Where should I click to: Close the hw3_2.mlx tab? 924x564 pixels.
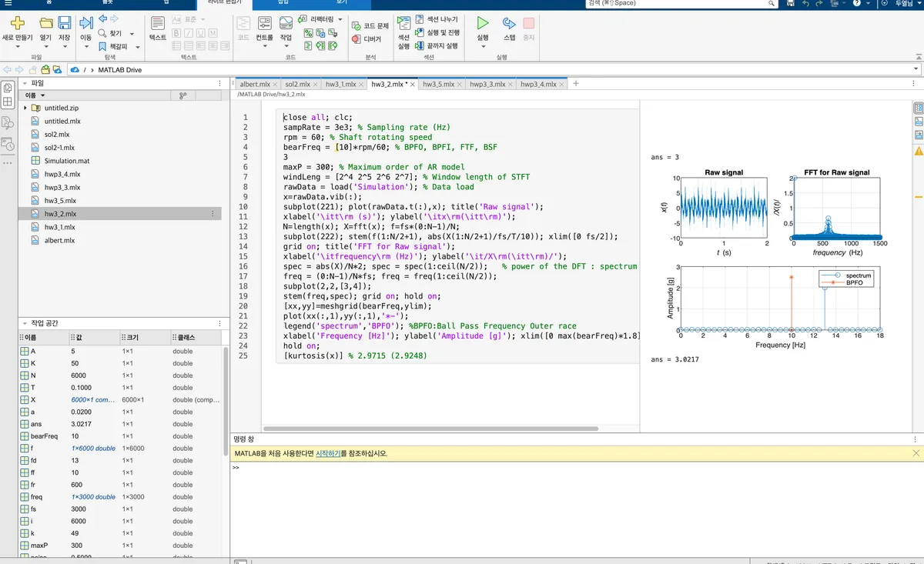pyautogui.click(x=413, y=85)
